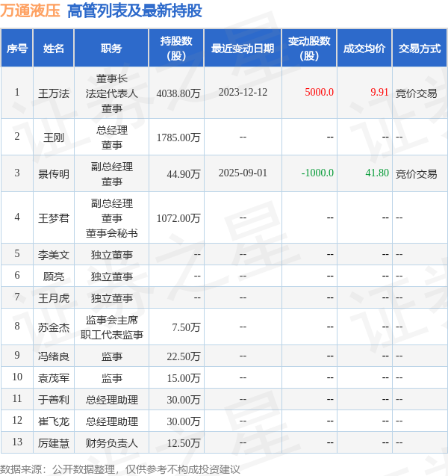The height and width of the screenshot is (476, 448).
Task: Click the name 王刚
Action: (x=54, y=137)
